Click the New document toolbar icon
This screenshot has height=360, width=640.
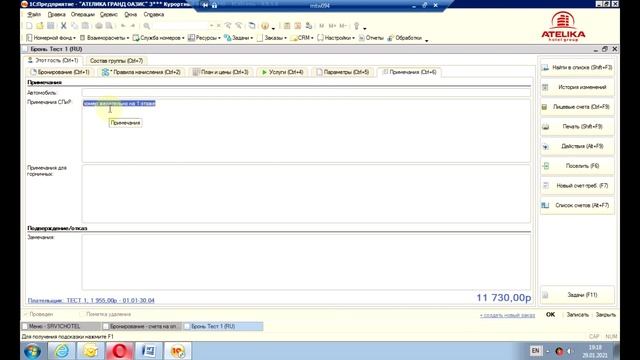click(29, 26)
